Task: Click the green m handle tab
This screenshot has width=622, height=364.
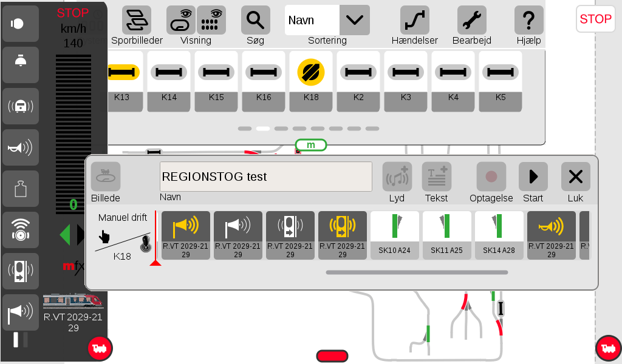Action: (x=310, y=145)
